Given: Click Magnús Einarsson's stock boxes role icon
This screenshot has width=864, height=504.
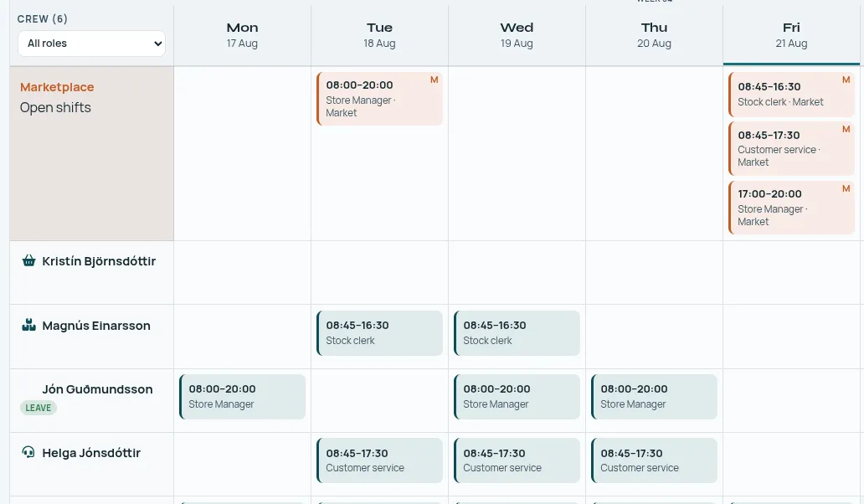Looking at the screenshot, I should coord(28,325).
